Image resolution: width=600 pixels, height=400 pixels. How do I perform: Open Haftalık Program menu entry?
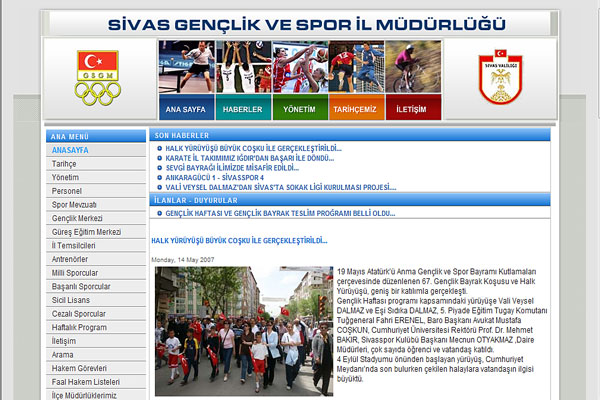click(96, 328)
